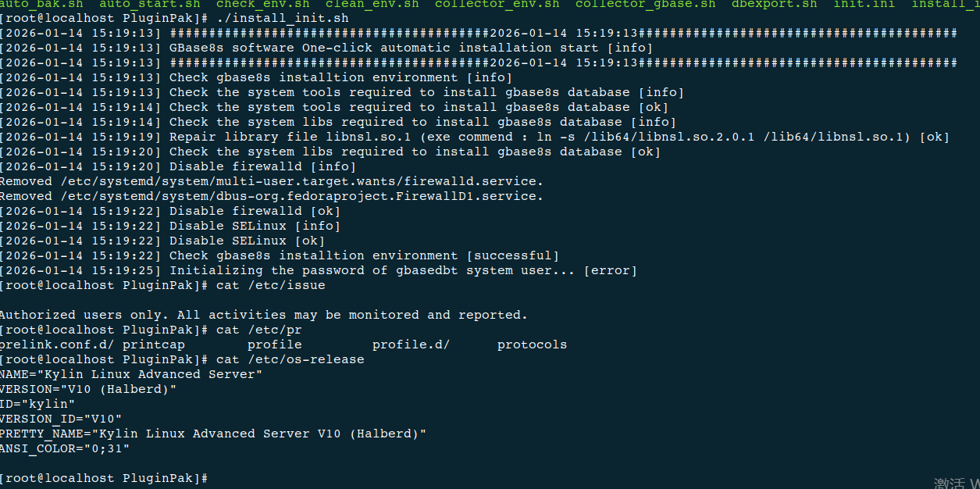Click the collector_env.sh filename

[x=497, y=4]
